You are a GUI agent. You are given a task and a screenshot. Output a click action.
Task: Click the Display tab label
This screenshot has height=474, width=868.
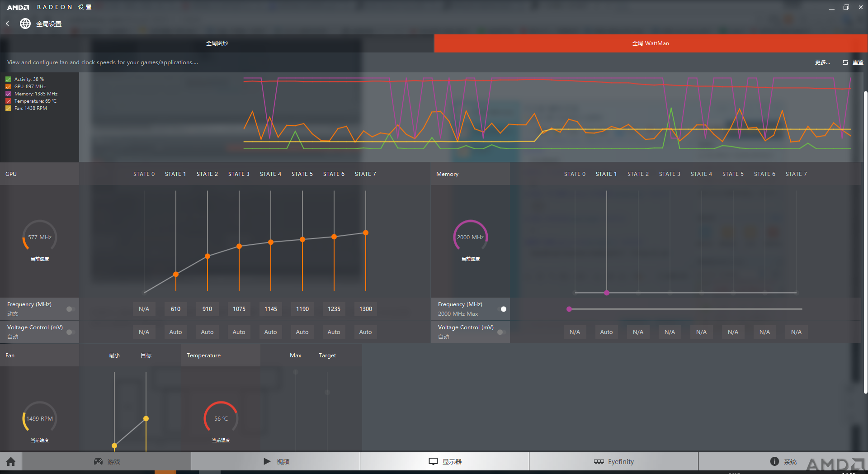point(452,461)
